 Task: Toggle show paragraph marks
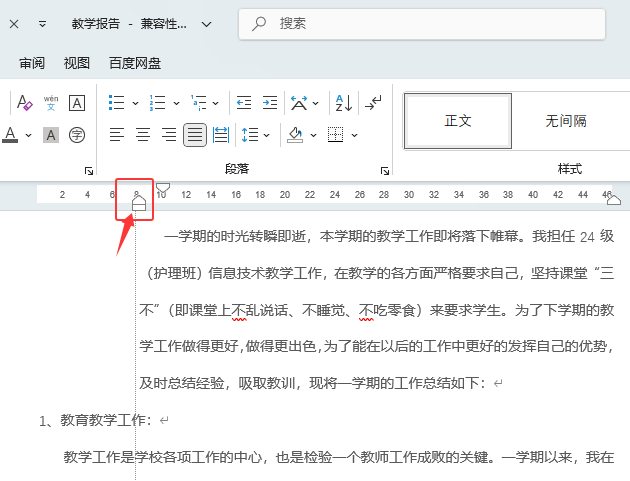[x=373, y=103]
